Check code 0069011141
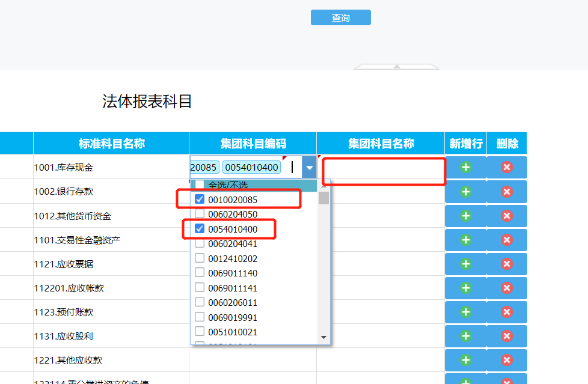This screenshot has height=384, width=588. (x=200, y=288)
